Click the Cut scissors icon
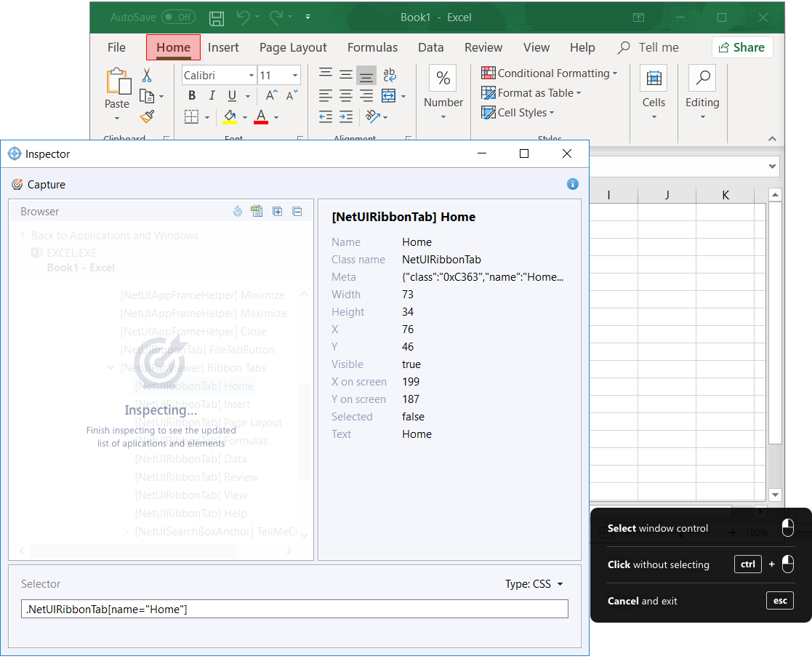812x659 pixels. (x=147, y=76)
